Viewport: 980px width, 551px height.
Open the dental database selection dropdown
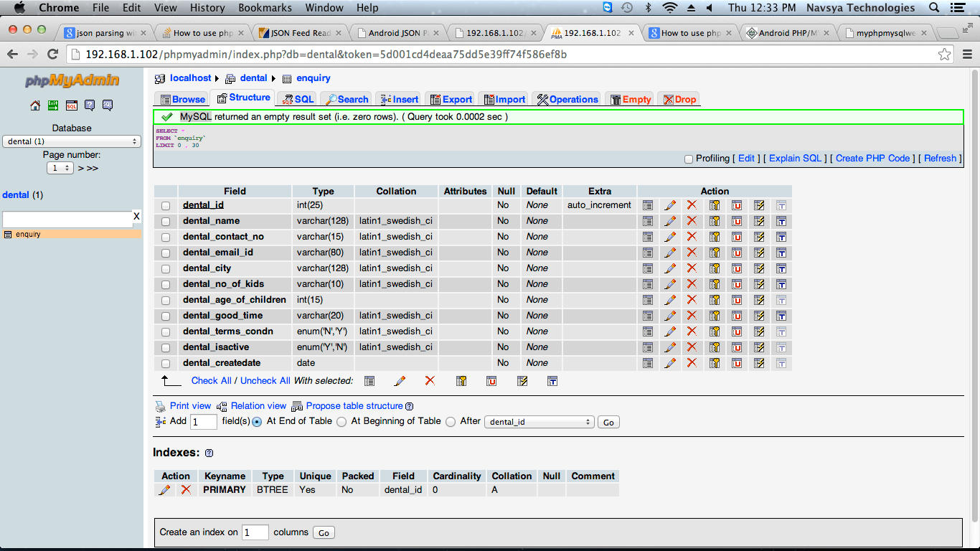(x=72, y=141)
